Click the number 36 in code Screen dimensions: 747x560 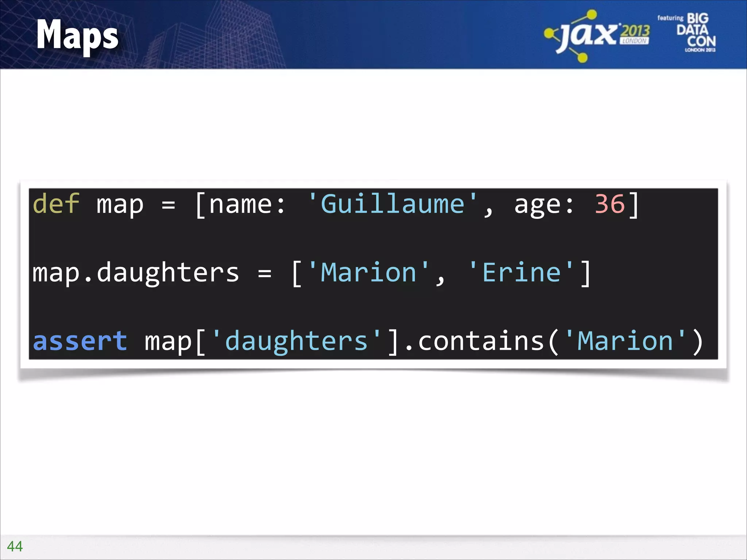[x=610, y=204]
